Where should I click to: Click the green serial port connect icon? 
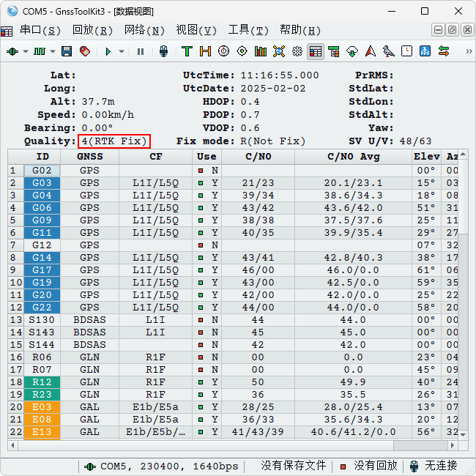pos(12,51)
